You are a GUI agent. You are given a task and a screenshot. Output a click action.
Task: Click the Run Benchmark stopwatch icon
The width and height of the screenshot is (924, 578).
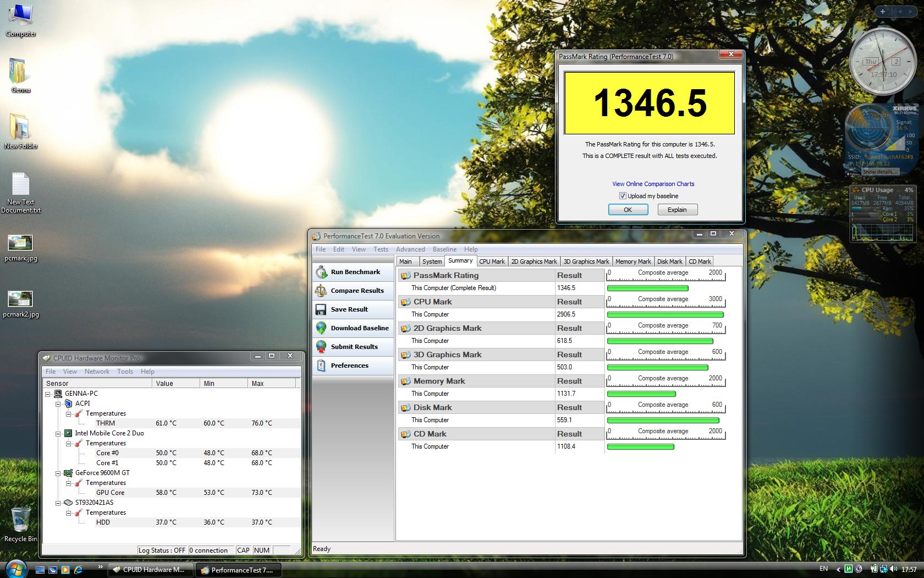321,272
